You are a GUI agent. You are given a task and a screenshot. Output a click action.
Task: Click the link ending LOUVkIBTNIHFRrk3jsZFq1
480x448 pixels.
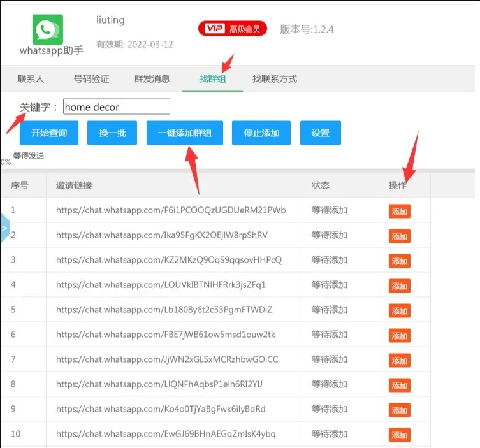tap(161, 285)
